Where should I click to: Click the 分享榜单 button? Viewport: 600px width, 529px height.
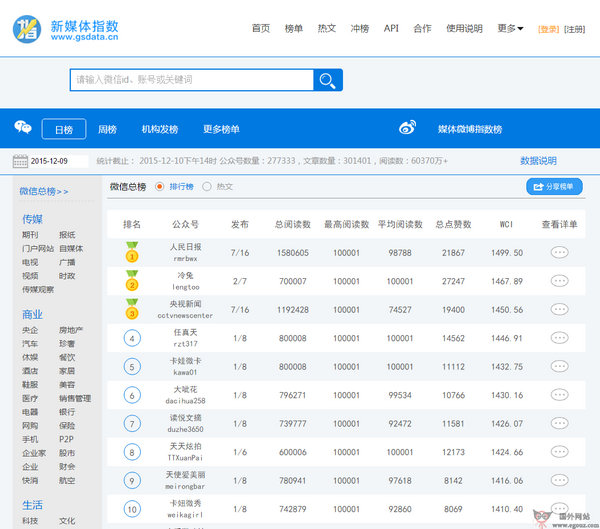(x=554, y=186)
